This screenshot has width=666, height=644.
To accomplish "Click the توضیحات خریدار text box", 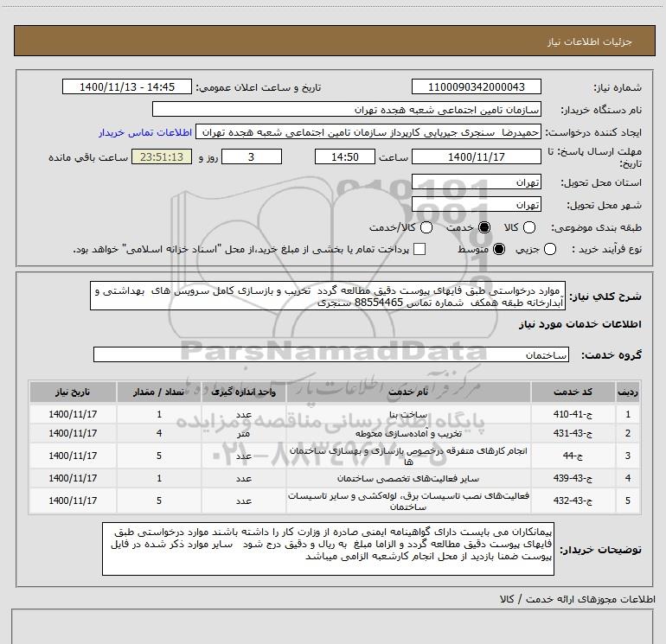I will pos(328,549).
